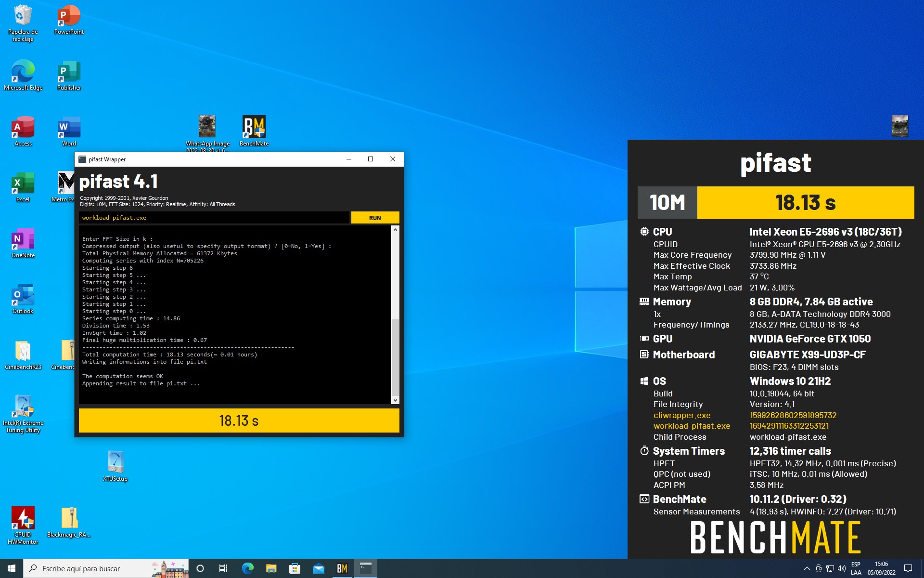Click the vertical scrollbar thumb in pifast console
The image size is (924, 578).
395,356
